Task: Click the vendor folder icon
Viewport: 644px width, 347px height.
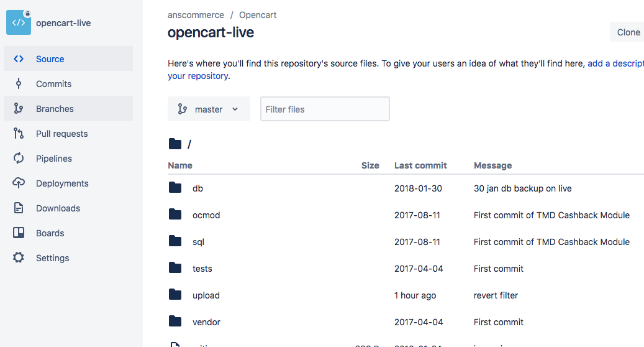Action: pyautogui.click(x=175, y=321)
